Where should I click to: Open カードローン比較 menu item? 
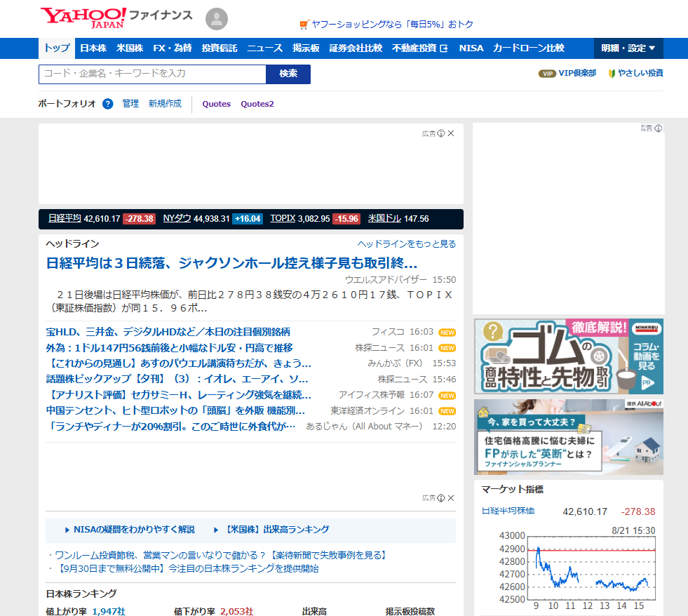pos(529,48)
